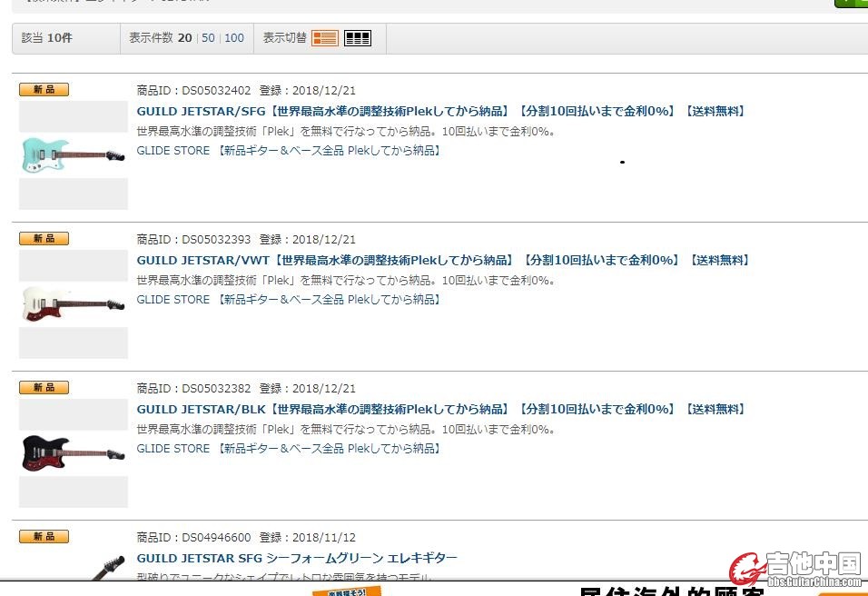This screenshot has width=868, height=596.
Task: Open GUILD JETSTAR/VWT product title link
Action: tap(443, 261)
